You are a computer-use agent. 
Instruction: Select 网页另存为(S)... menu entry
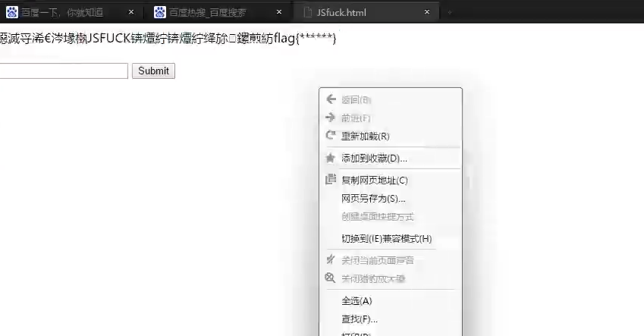pyautogui.click(x=373, y=199)
